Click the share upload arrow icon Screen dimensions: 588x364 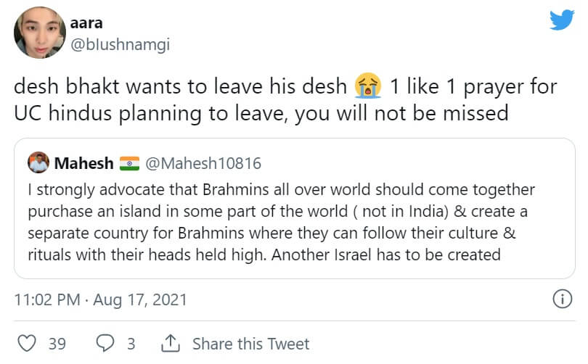[170, 343]
